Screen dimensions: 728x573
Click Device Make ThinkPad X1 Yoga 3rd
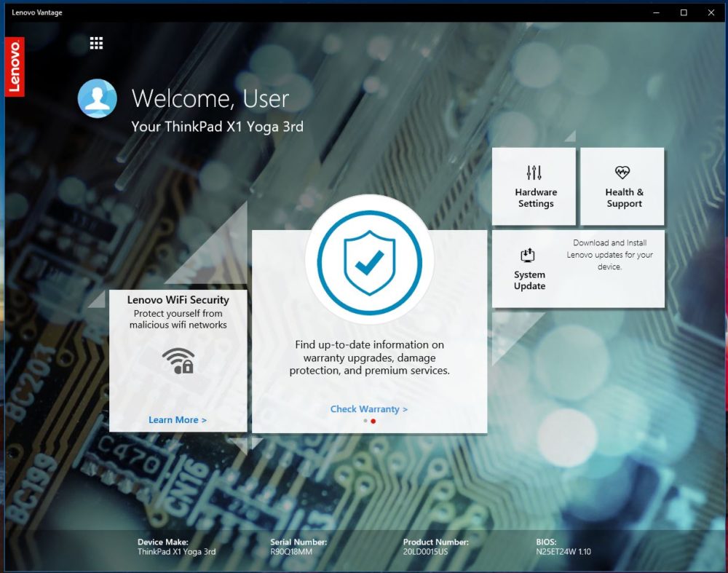coord(176,552)
